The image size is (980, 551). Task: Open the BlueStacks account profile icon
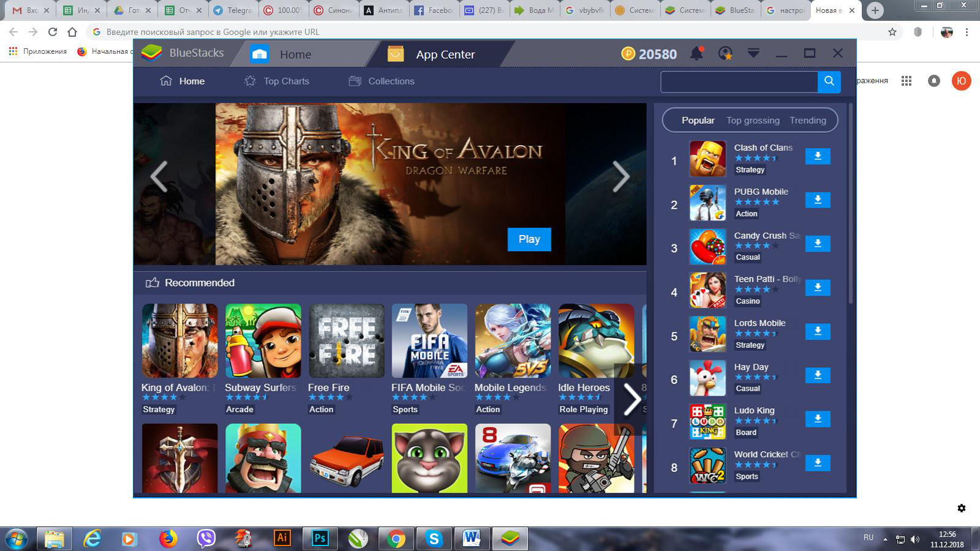click(x=725, y=54)
